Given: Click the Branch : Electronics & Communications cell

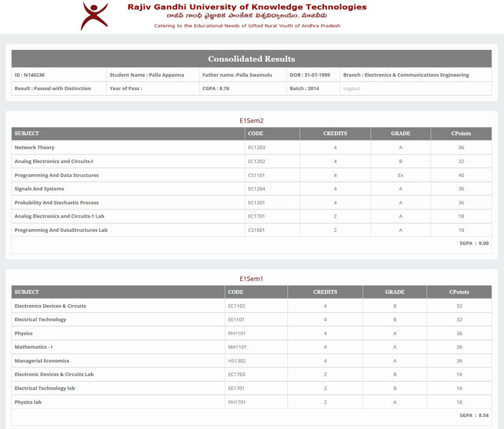Looking at the screenshot, I should [415, 75].
